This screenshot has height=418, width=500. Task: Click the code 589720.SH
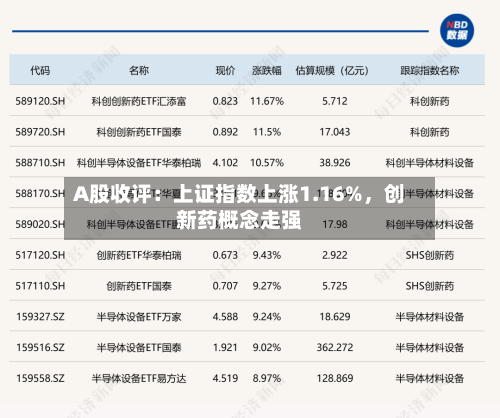pyautogui.click(x=40, y=132)
